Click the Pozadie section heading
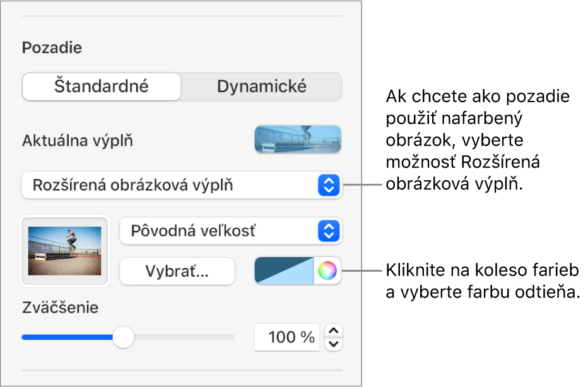Image resolution: width=588 pixels, height=387 pixels. (52, 47)
